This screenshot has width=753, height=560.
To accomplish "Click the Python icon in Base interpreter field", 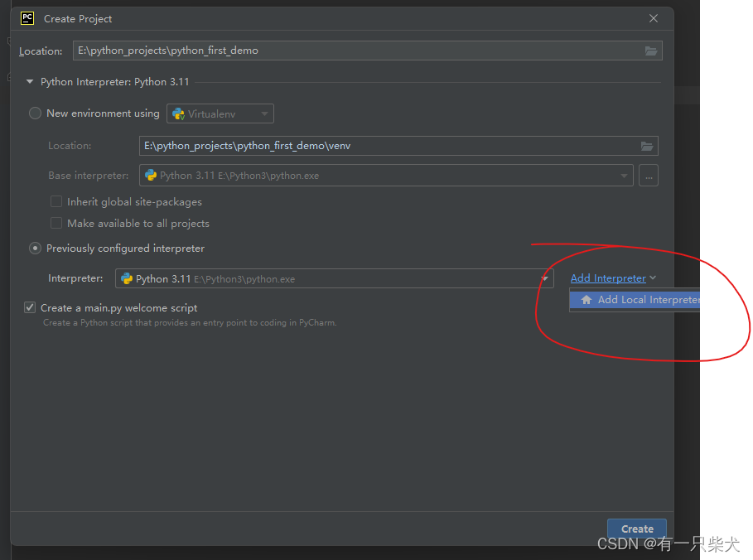I will [x=151, y=176].
